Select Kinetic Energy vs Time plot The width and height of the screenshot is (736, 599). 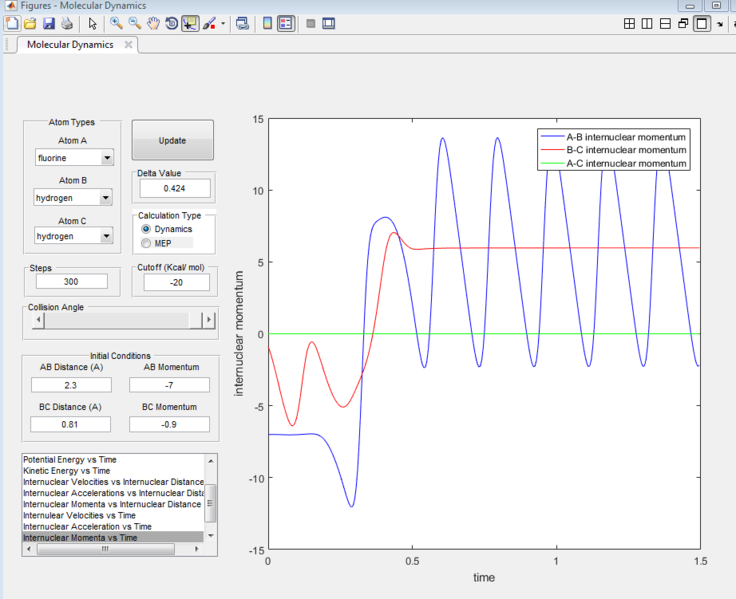click(67, 470)
